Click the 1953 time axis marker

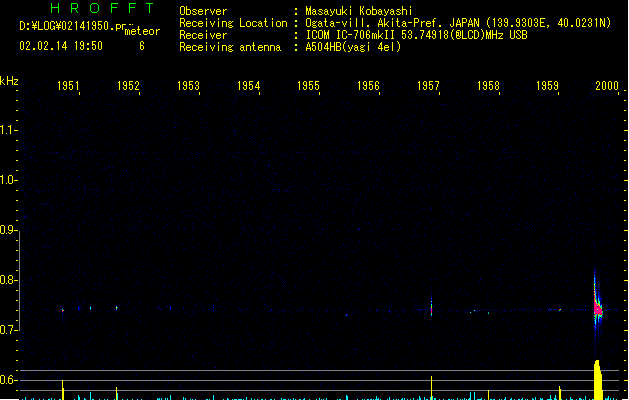[188, 85]
